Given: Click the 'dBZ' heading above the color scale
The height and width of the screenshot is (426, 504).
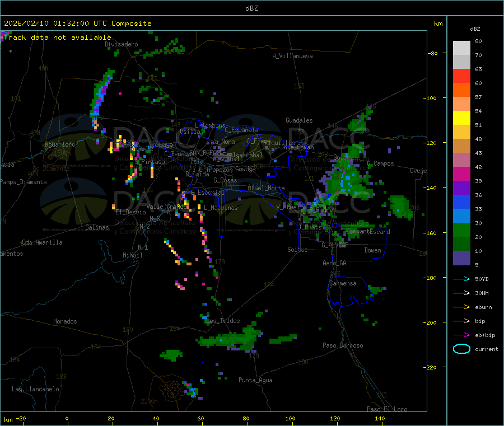Looking at the screenshot, I should pos(475,29).
